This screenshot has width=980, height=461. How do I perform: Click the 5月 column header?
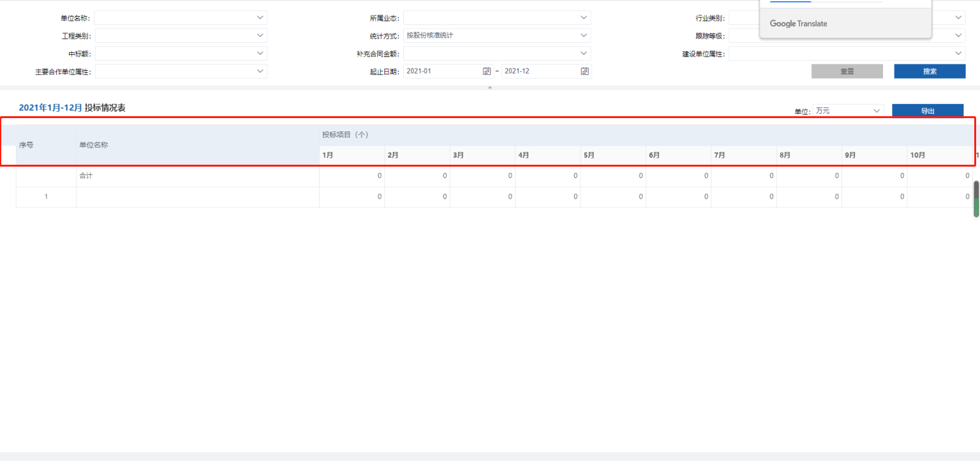click(613, 155)
